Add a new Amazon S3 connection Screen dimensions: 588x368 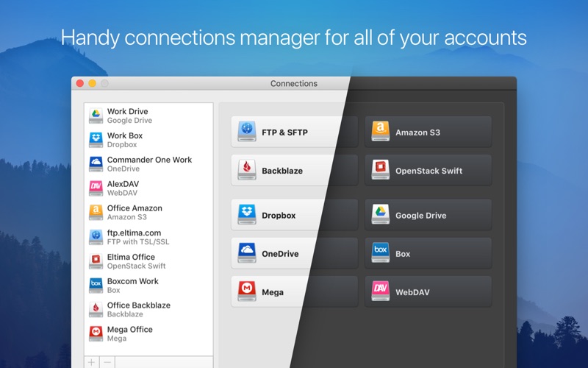pos(428,132)
